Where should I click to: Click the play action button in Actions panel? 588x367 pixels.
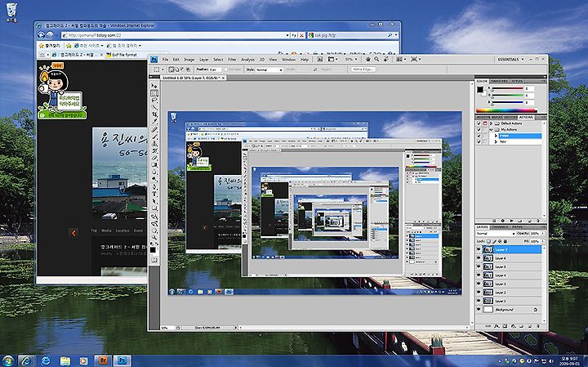tap(511, 221)
